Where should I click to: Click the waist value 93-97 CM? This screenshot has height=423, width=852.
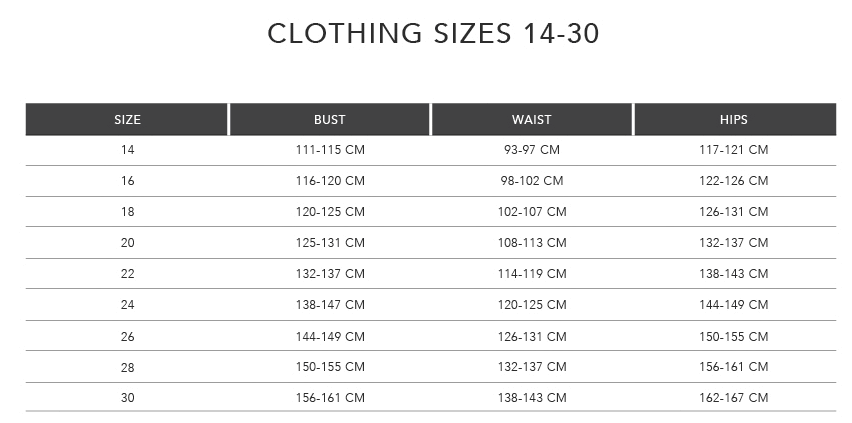tap(531, 150)
